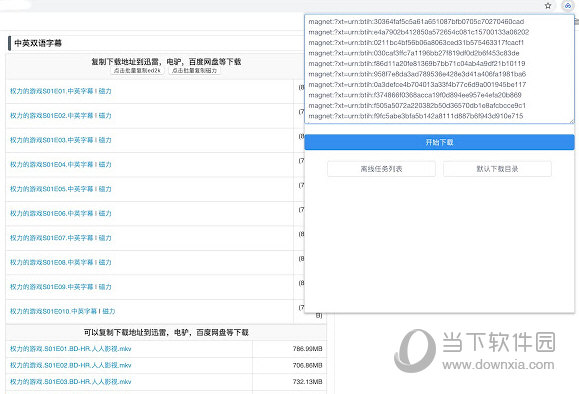Click the 点击批量复制ed2k button
This screenshot has width=579, height=394.
point(137,70)
